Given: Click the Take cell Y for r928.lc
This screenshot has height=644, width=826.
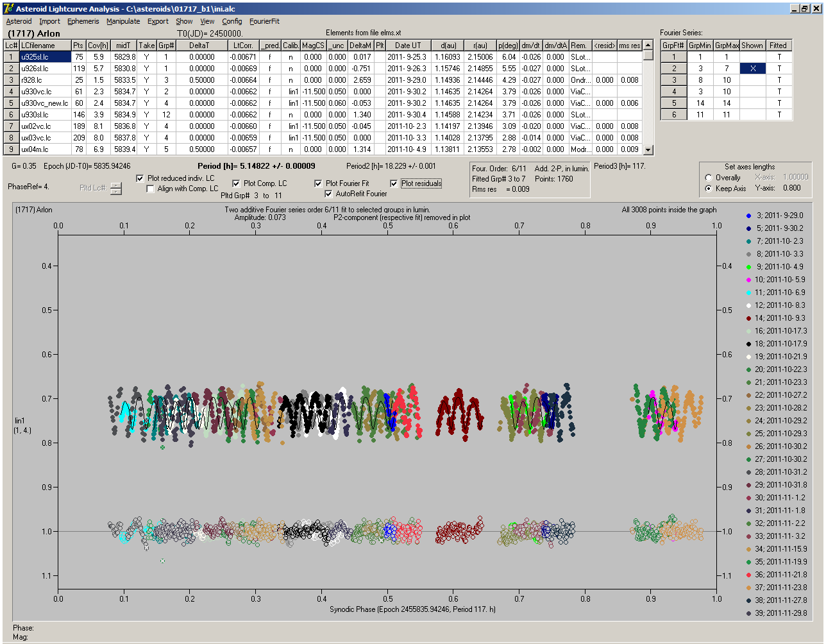Looking at the screenshot, I should [x=147, y=80].
